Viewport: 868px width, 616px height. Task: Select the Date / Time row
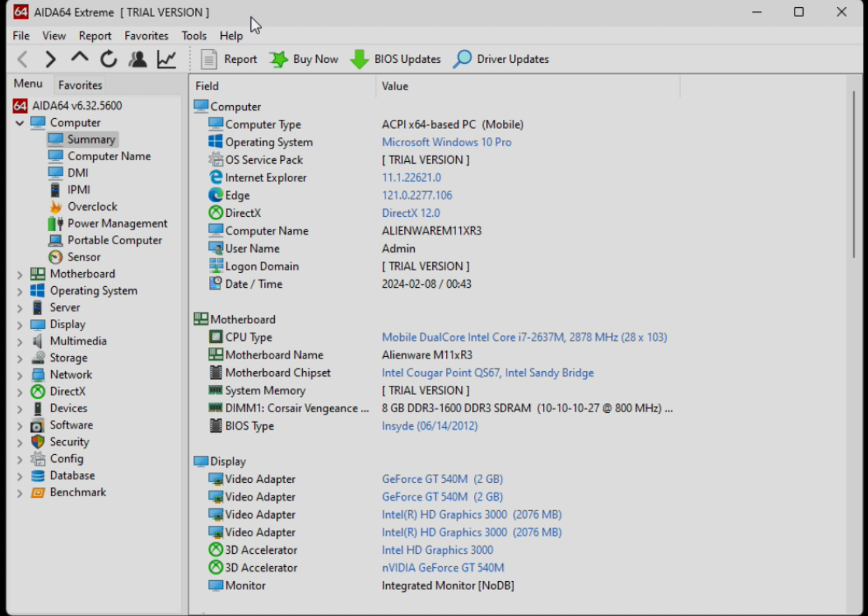(x=434, y=284)
